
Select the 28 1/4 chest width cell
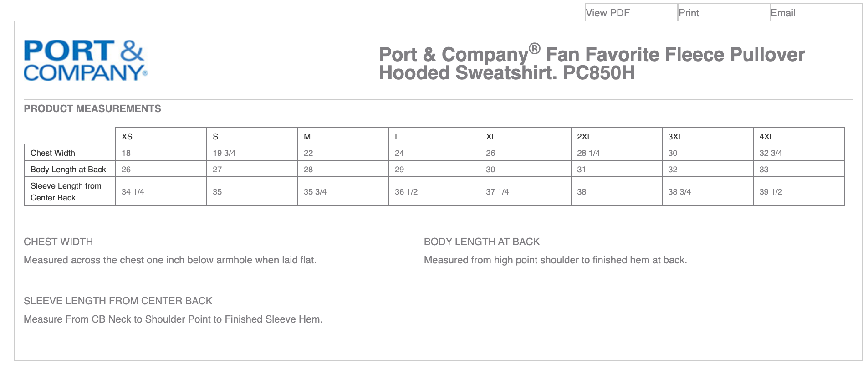click(x=588, y=153)
